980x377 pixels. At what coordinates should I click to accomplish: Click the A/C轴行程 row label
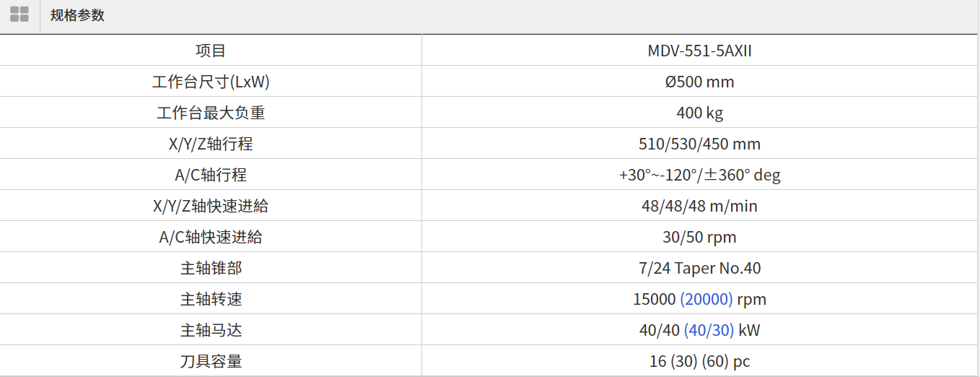point(211,175)
